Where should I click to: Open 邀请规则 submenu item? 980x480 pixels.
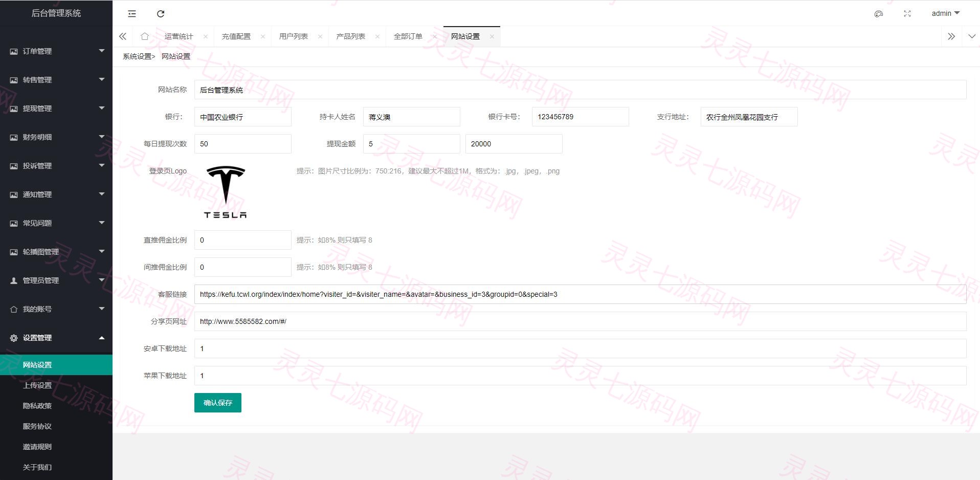point(56,447)
